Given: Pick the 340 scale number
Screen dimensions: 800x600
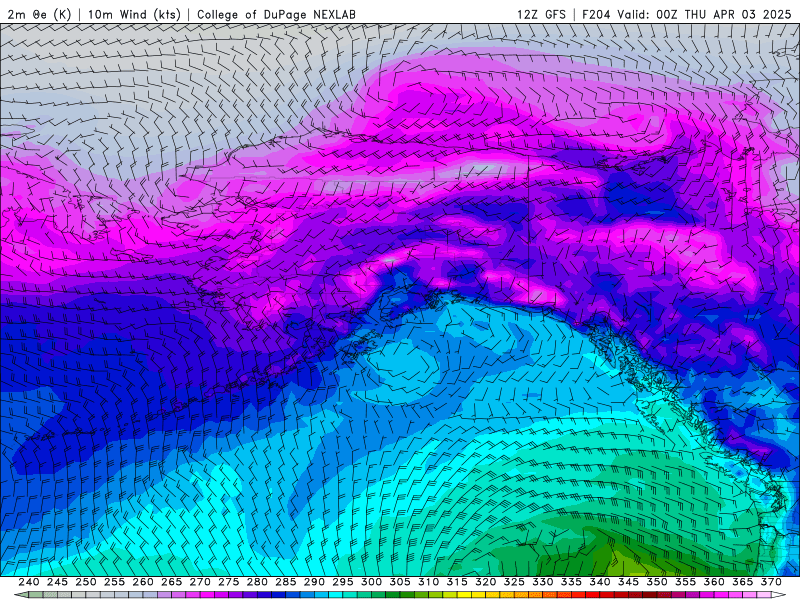Looking at the screenshot, I should [600, 582].
